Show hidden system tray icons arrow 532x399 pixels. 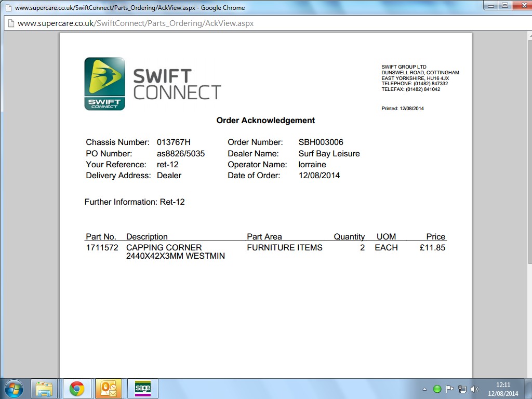pos(424,389)
